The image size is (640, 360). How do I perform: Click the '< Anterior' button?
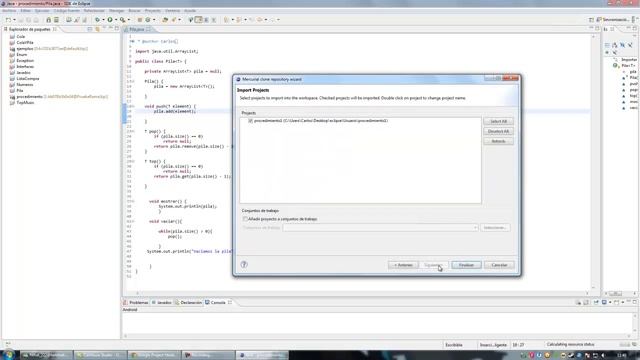(x=403, y=265)
